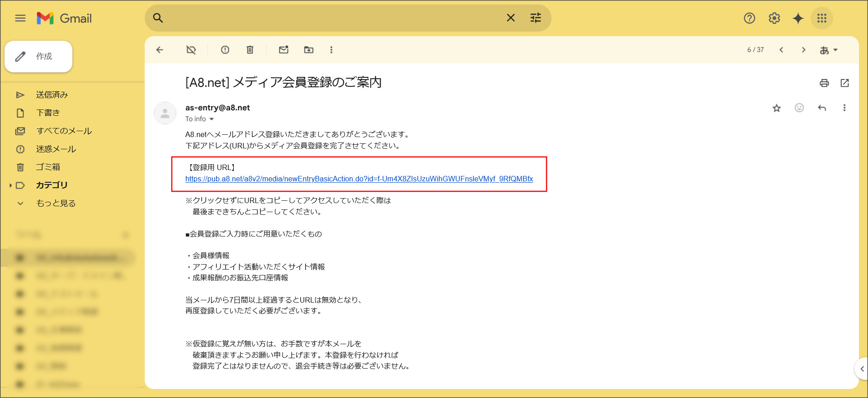This screenshot has height=398, width=868.
Task: Report spam with the exclamation icon
Action: tap(225, 50)
